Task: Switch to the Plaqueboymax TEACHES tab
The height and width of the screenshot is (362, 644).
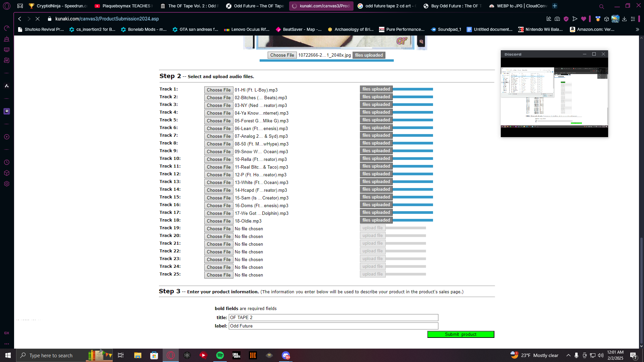Action: click(x=123, y=6)
